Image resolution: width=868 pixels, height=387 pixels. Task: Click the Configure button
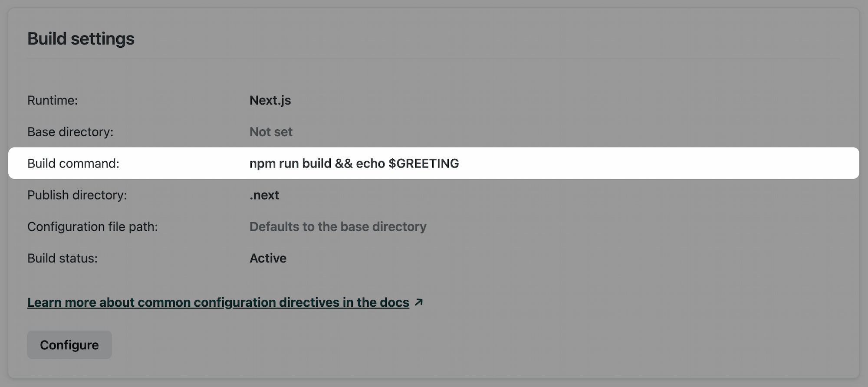point(69,344)
